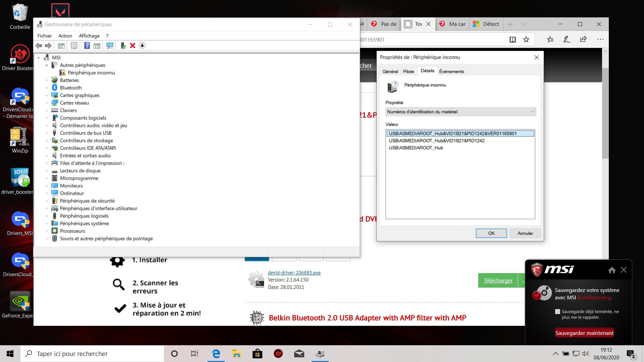
Task: Click the round download-arrow toolbar icon
Action: pos(142,46)
